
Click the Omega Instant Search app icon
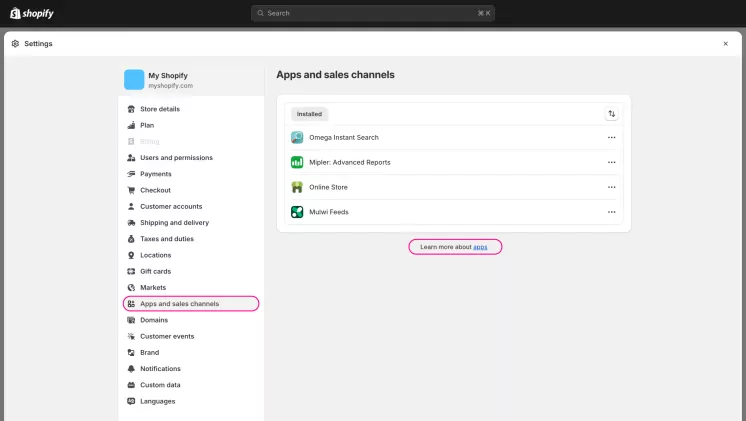tap(297, 137)
